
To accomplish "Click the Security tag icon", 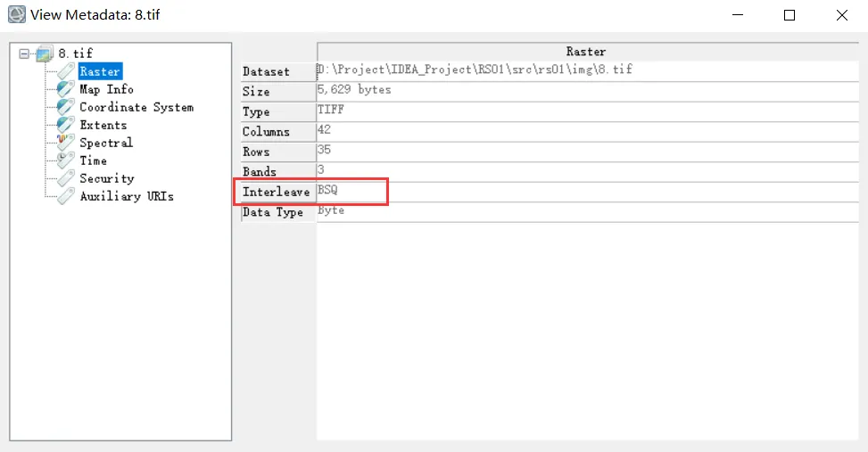I will [66, 178].
